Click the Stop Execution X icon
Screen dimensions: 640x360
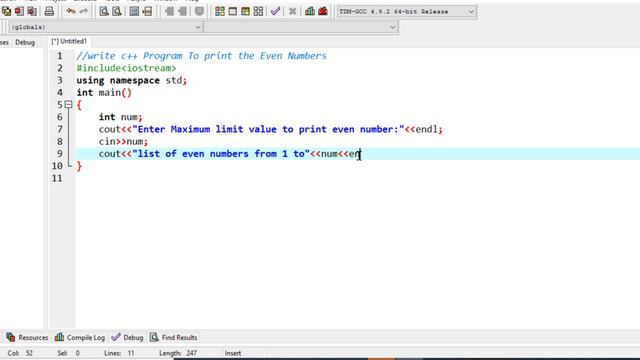292,11
